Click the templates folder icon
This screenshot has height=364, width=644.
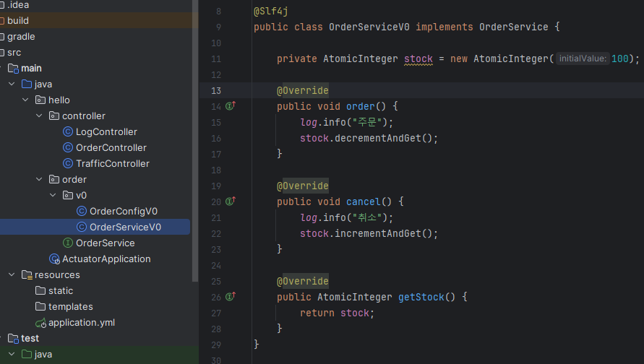pos(40,306)
